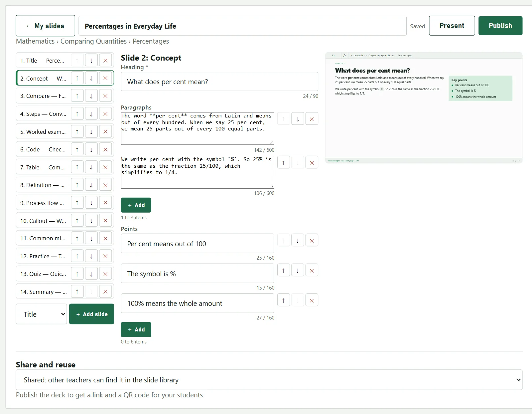Add a new point item

(136, 329)
